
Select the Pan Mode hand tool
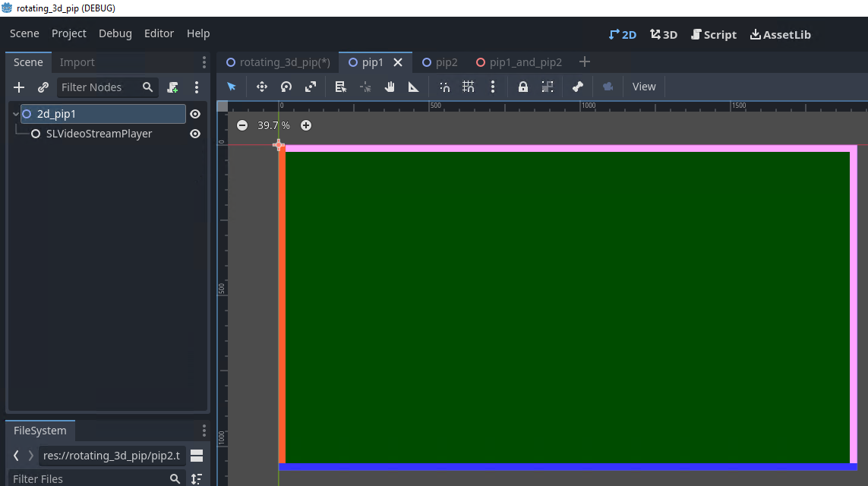point(390,87)
